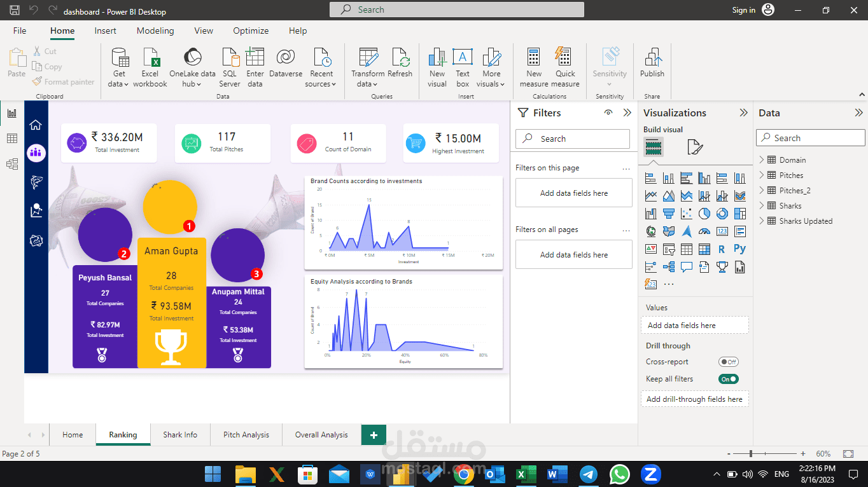Click the Data pane Search field

[x=811, y=138]
